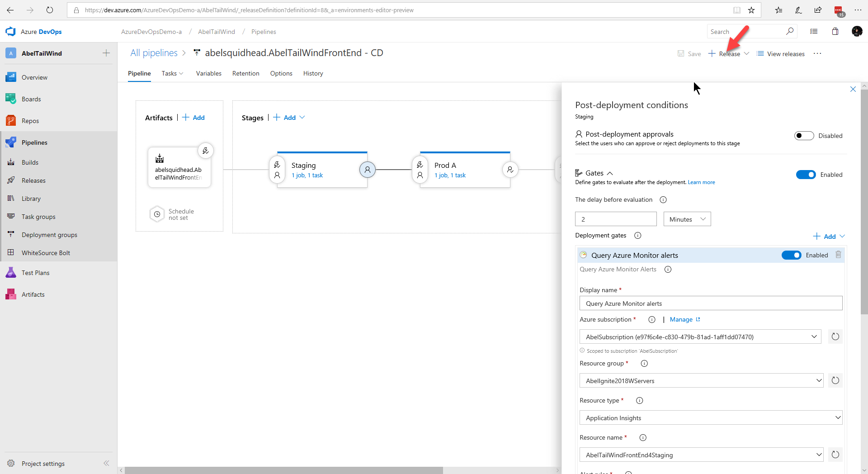
Task: Collapse the Gates section chevron
Action: (x=610, y=173)
